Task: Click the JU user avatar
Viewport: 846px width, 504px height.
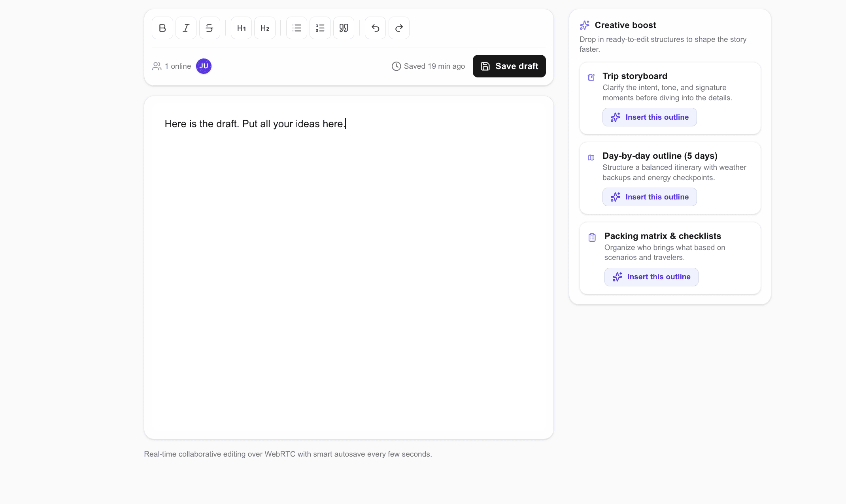Action: (x=204, y=66)
